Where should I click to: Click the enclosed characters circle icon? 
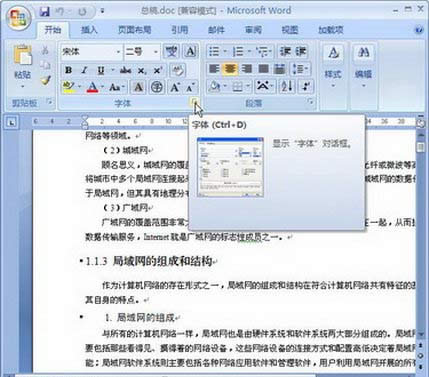coord(156,87)
